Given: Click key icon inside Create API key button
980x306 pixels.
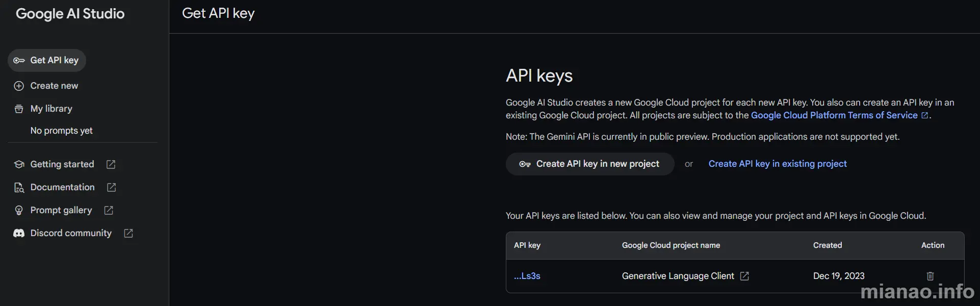Looking at the screenshot, I should click(x=525, y=164).
